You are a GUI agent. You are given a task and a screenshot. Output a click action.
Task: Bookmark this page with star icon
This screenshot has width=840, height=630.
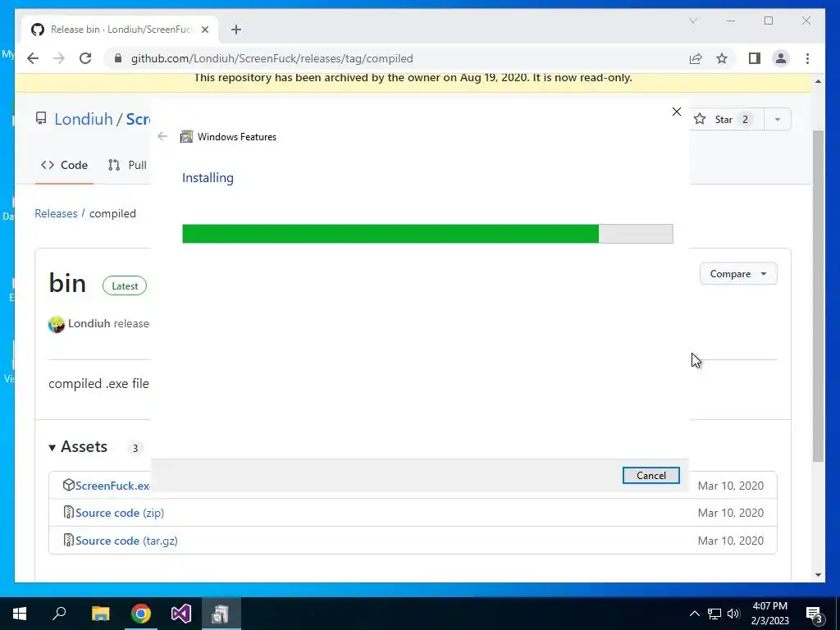[722, 58]
